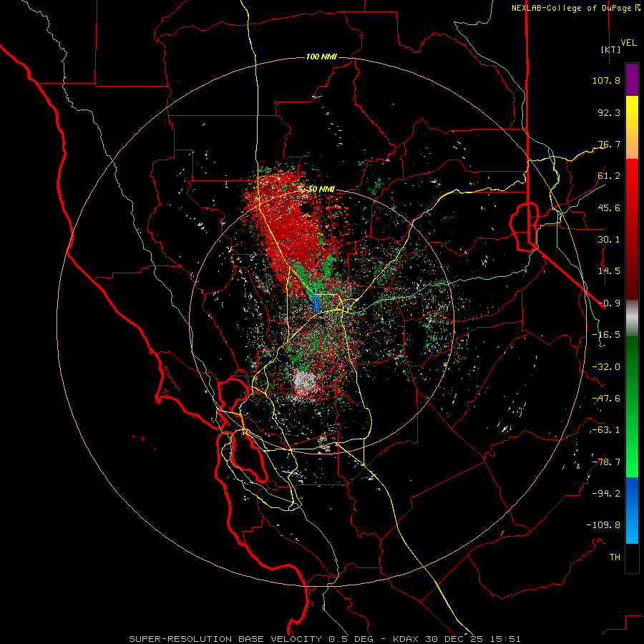The image size is (644, 644).
Task: Click the 14.5 legend value
Action: point(609,271)
